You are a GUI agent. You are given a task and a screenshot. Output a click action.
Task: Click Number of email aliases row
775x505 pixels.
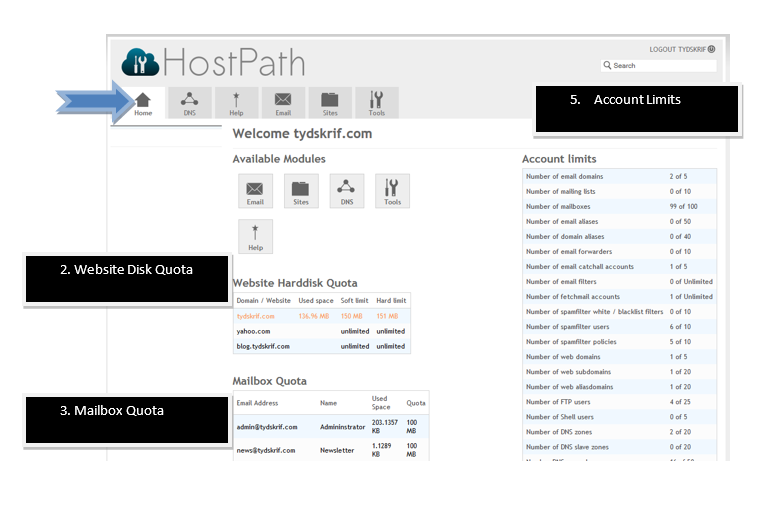click(619, 221)
